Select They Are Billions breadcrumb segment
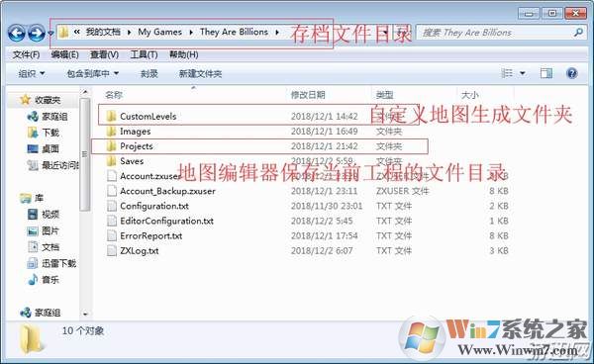Image resolution: width=594 pixels, height=364 pixels. pyautogui.click(x=234, y=32)
